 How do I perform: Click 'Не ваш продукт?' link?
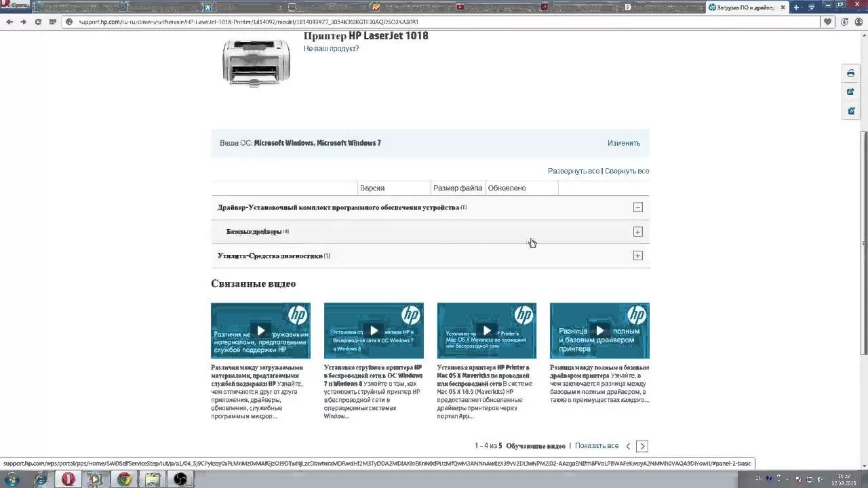[x=331, y=49]
